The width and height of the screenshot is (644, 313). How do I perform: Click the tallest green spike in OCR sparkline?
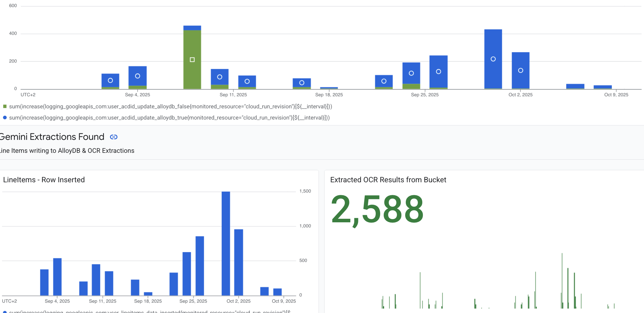pos(562,280)
